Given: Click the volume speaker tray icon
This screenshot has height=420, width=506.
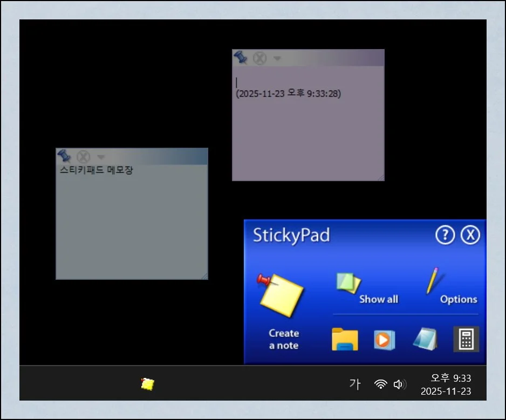Looking at the screenshot, I should coord(399,384).
